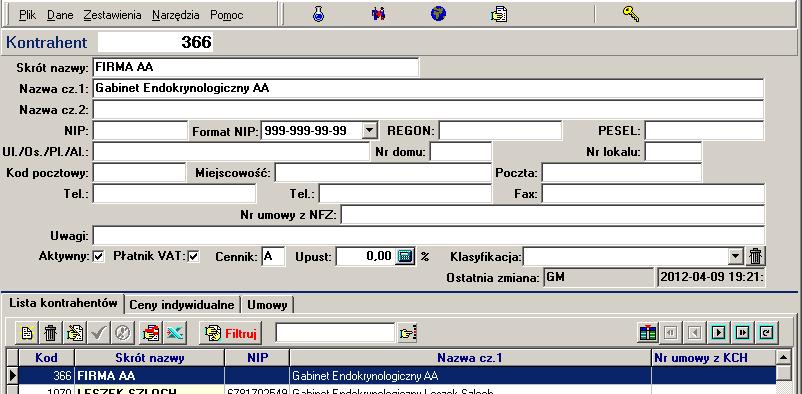The width and height of the screenshot is (802, 394).
Task: Open the Plik menu
Action: pos(27,15)
